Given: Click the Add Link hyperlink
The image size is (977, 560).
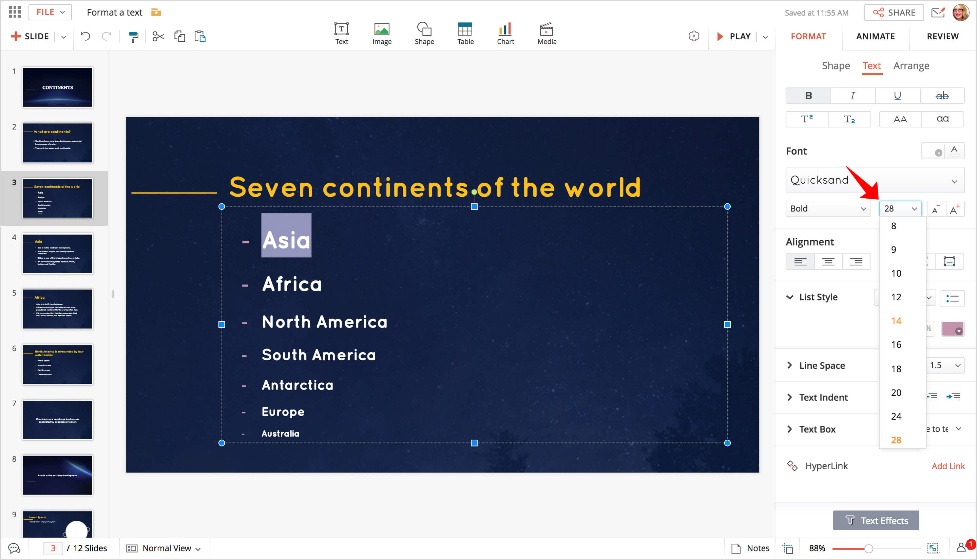Looking at the screenshot, I should pos(948,466).
